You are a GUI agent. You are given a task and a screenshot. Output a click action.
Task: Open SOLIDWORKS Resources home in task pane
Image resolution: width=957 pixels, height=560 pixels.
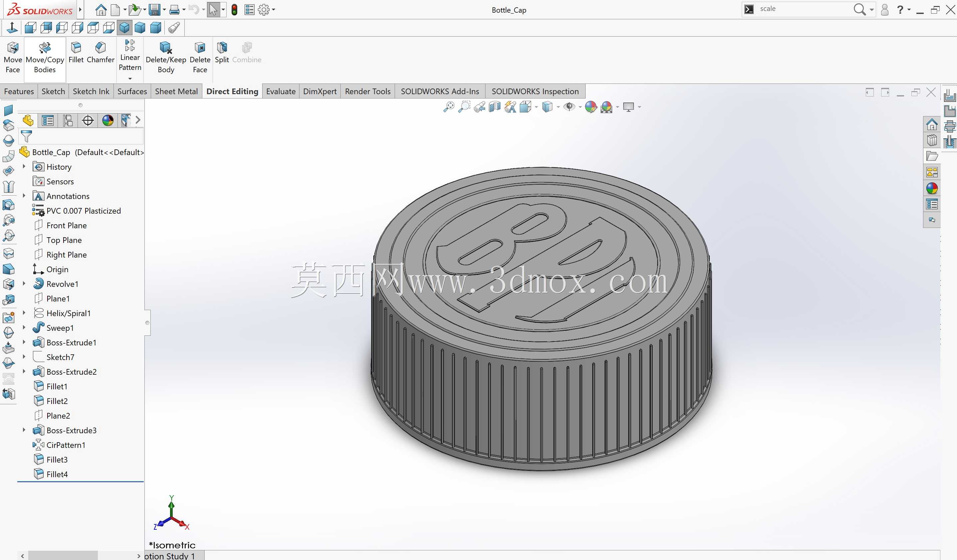932,124
